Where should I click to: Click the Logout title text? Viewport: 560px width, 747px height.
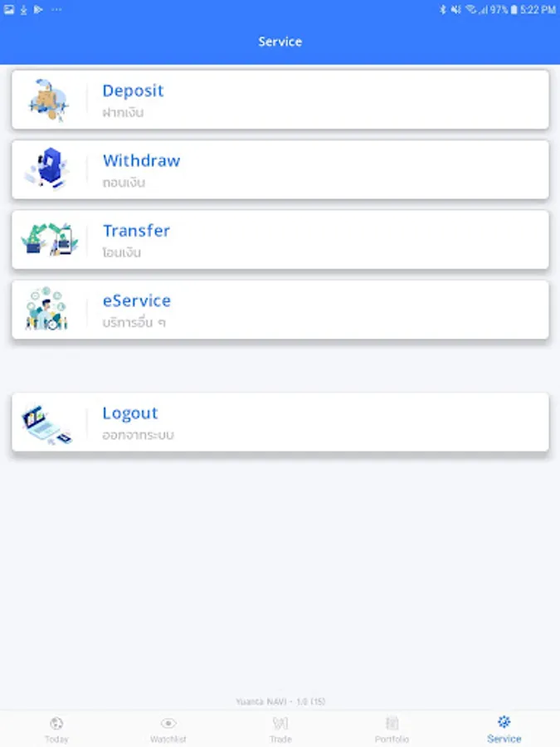tap(130, 413)
